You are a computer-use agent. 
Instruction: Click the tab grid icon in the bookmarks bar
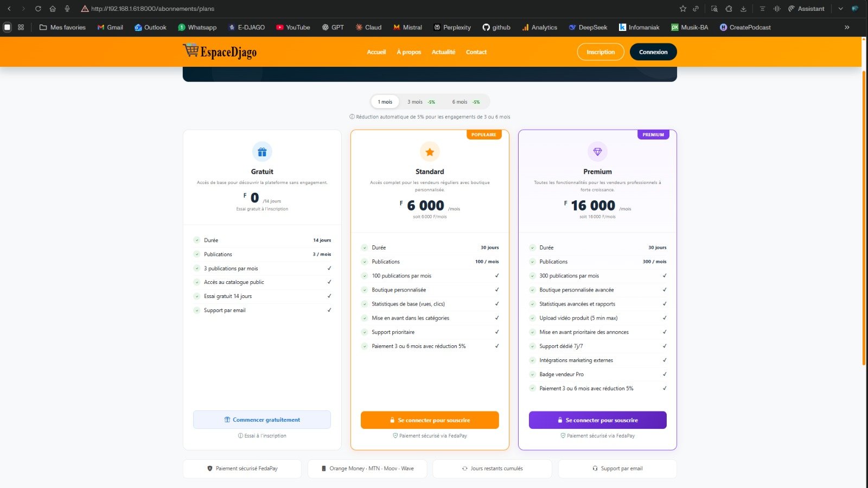click(21, 27)
